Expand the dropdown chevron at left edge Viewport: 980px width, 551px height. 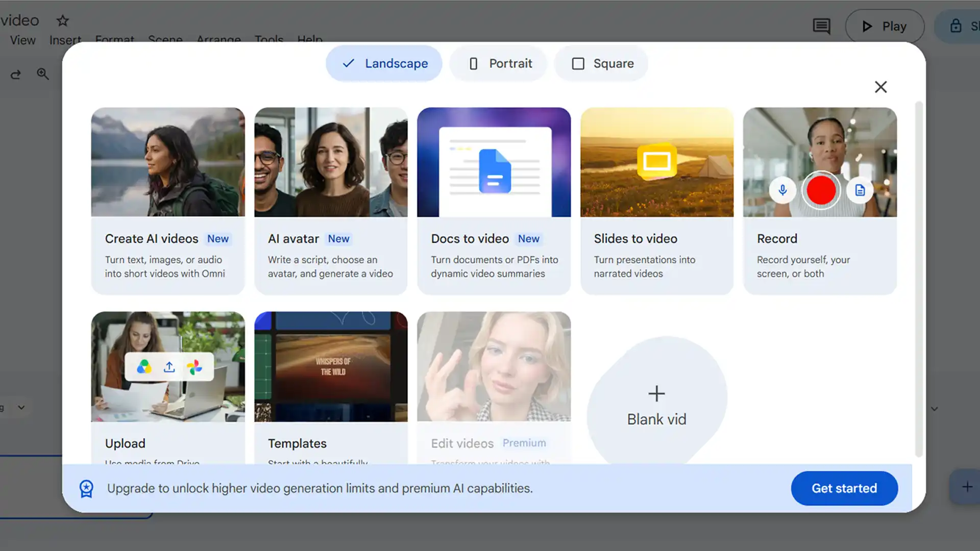pyautogui.click(x=21, y=408)
